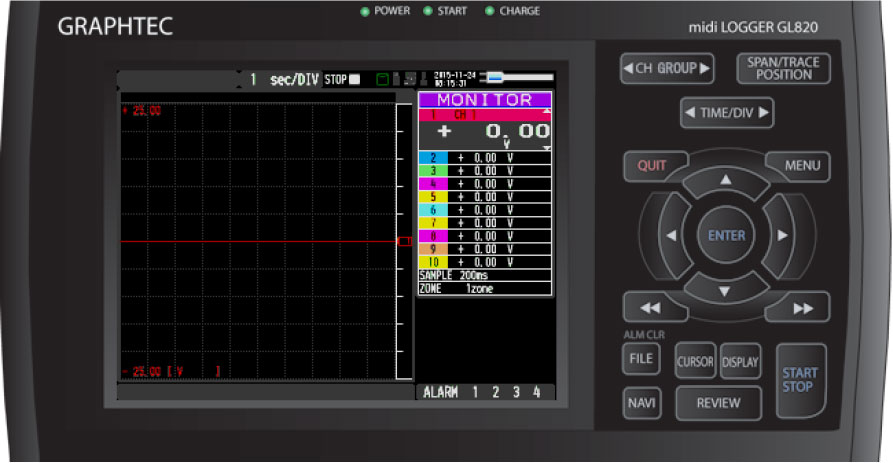Click the ZONE 1zone row
The height and width of the screenshot is (463, 893).
pyautogui.click(x=485, y=289)
